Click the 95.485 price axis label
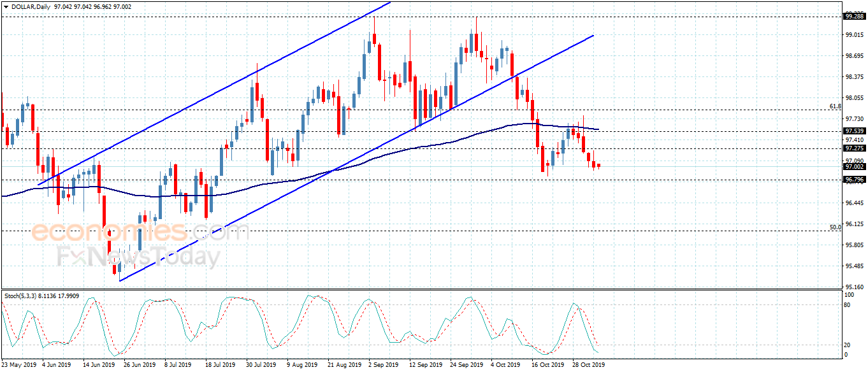The image size is (868, 372). [x=853, y=266]
